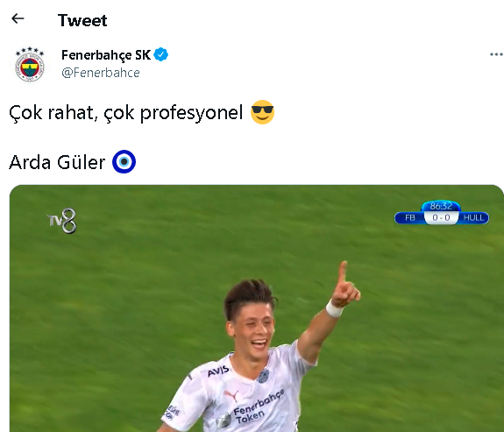The image size is (504, 432).
Task: Open the @Fenerbahce handle link
Action: pos(101,73)
